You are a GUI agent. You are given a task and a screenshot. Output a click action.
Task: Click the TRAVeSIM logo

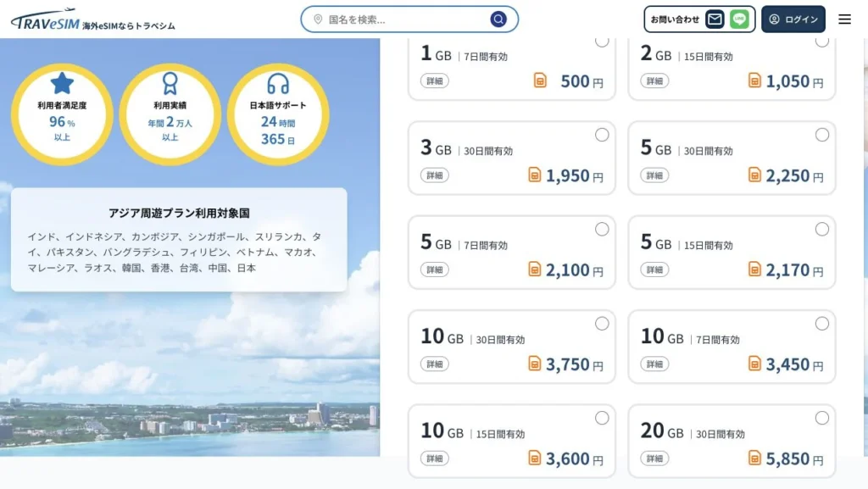[46, 19]
